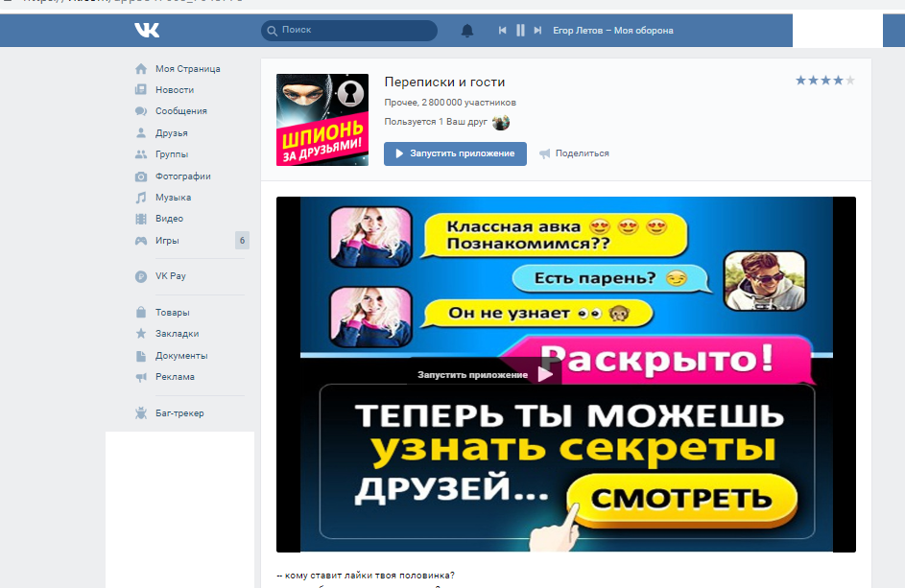Click the VK Pay coin icon
Viewport: 905px width, 588px height.
[x=141, y=276]
